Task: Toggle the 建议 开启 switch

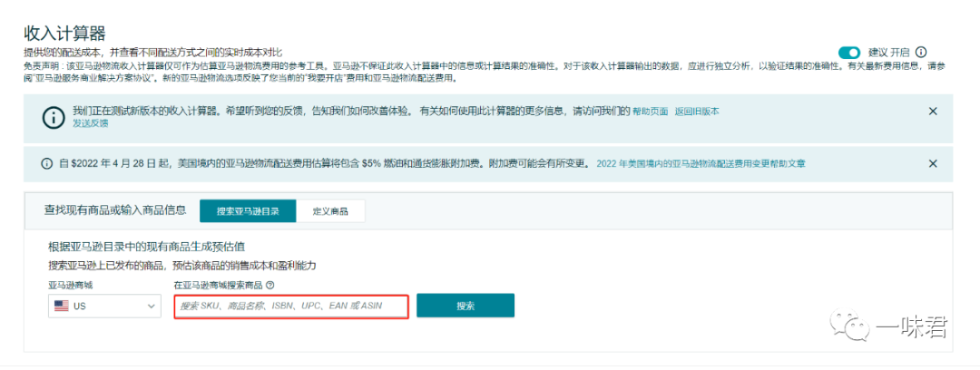Action: click(x=849, y=53)
